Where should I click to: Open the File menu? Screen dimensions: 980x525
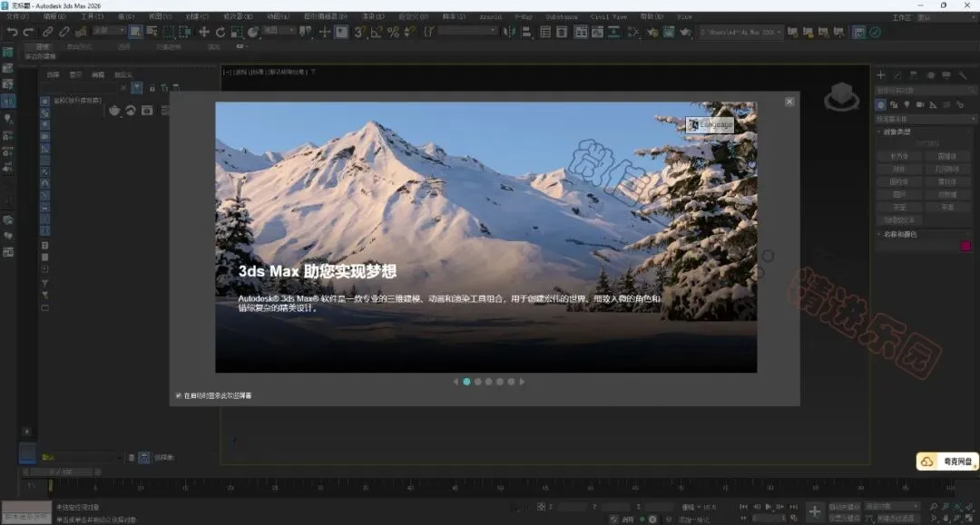[x=17, y=17]
